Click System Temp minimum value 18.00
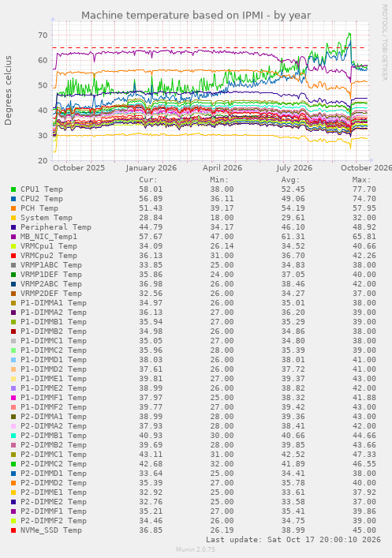The height and width of the screenshot is (558, 392). pyautogui.click(x=222, y=218)
